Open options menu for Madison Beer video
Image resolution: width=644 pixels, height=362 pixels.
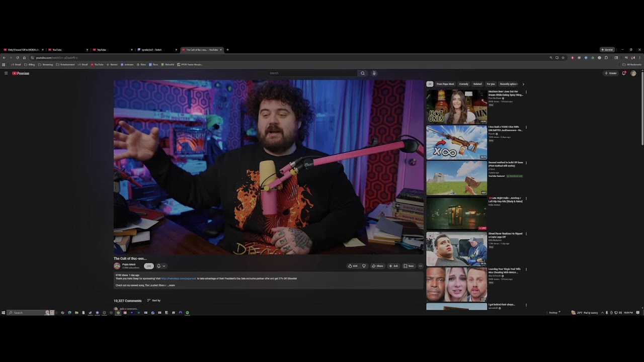click(x=526, y=93)
